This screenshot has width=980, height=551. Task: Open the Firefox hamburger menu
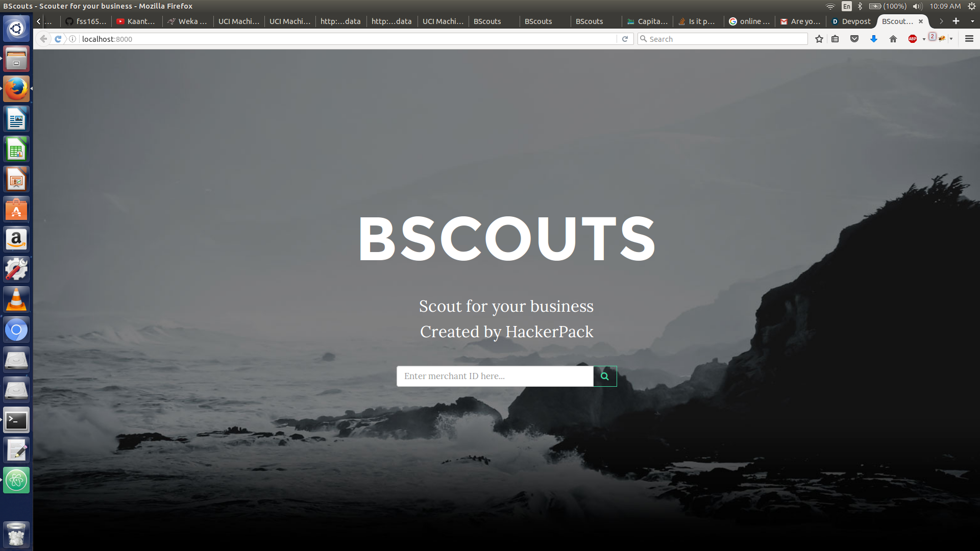pyautogui.click(x=969, y=39)
